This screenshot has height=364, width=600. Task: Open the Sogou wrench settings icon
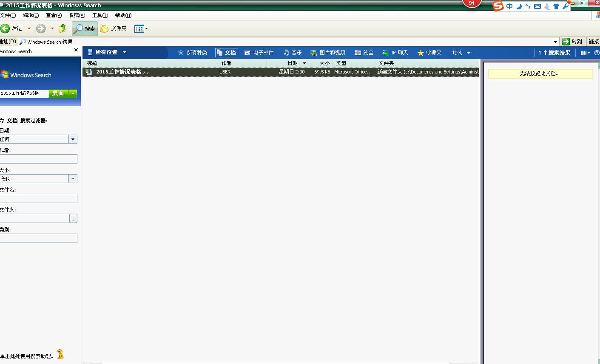click(566, 6)
